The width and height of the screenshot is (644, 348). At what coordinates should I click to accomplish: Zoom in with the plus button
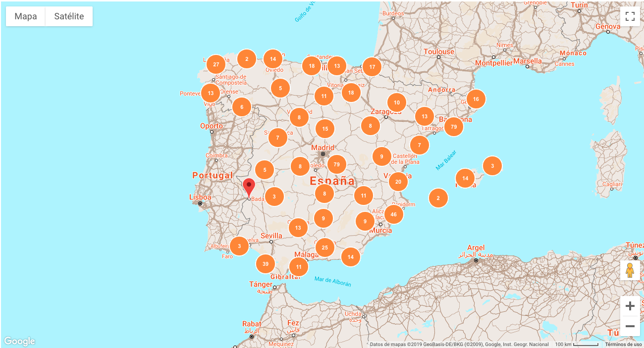pyautogui.click(x=630, y=305)
